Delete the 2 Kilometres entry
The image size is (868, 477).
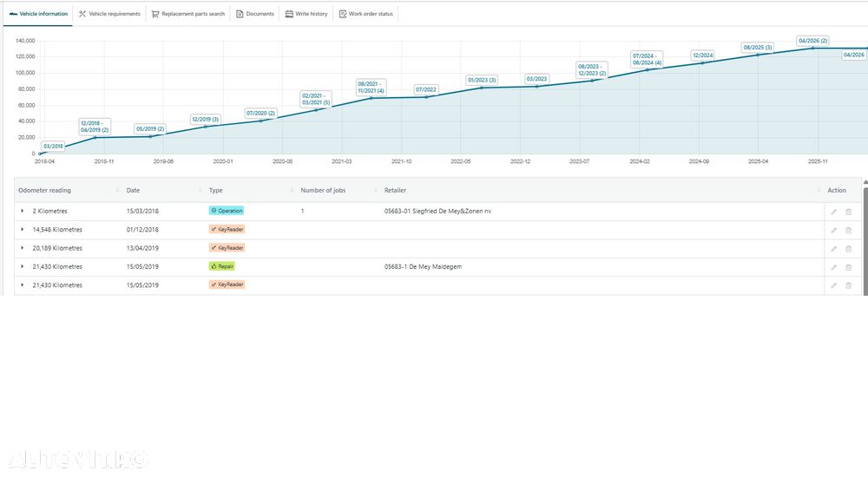849,212
